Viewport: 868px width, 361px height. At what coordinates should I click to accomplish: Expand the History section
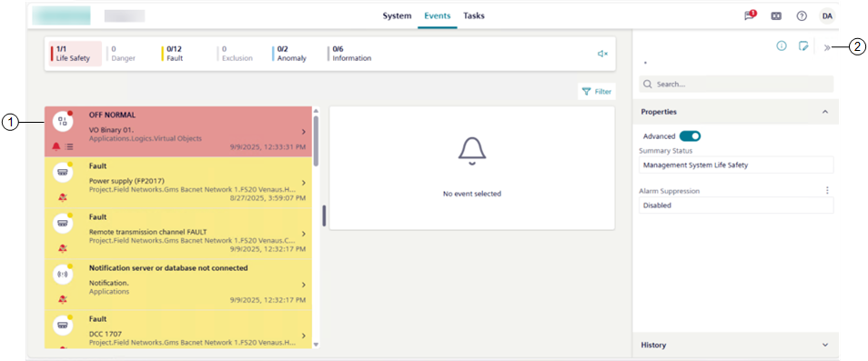(825, 345)
